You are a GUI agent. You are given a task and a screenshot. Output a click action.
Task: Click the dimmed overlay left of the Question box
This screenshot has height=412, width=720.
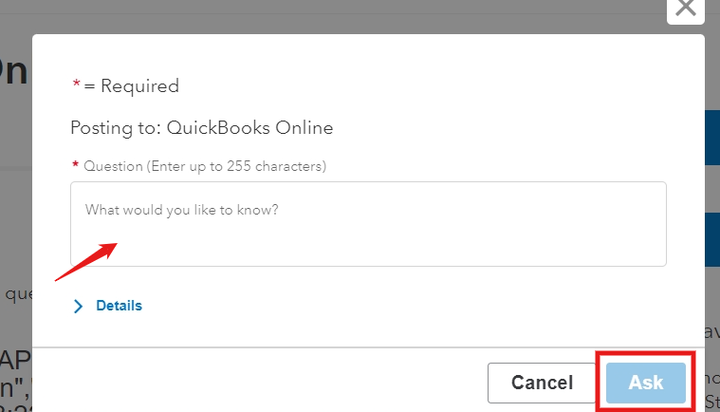tap(15, 224)
